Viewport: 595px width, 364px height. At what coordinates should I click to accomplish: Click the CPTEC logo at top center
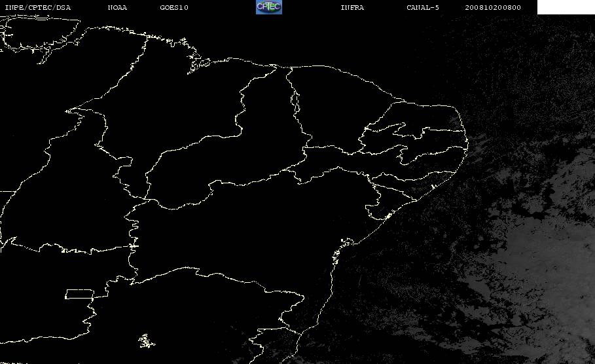coord(269,7)
